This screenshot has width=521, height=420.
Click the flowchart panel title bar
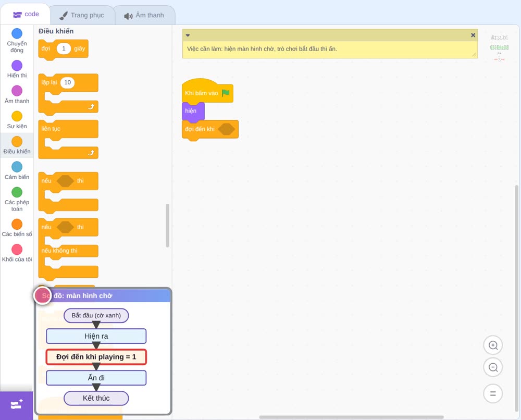(x=103, y=296)
